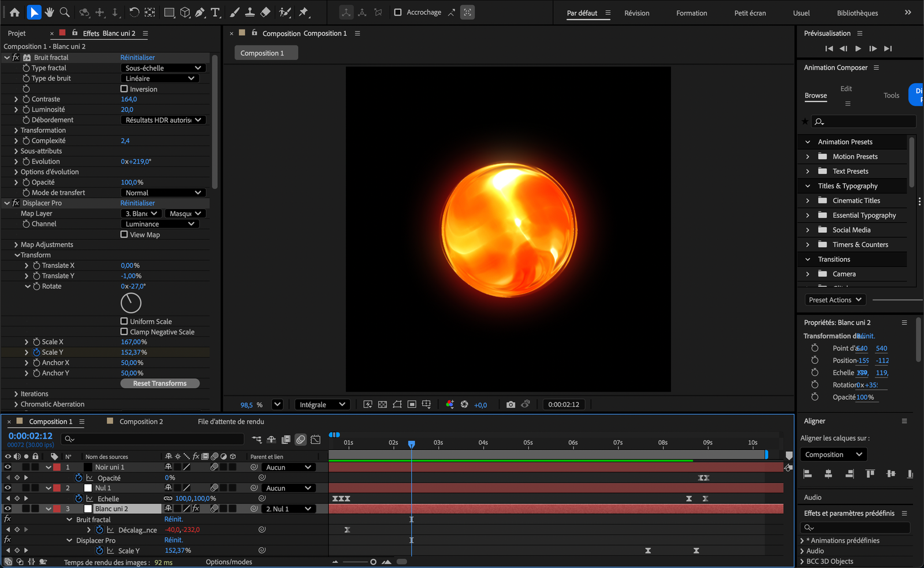Select the Hand tool in the toolbar

(x=50, y=12)
